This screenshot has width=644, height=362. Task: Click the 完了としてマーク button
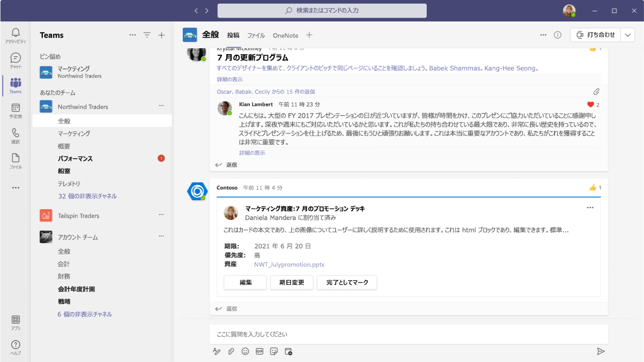[x=347, y=283]
